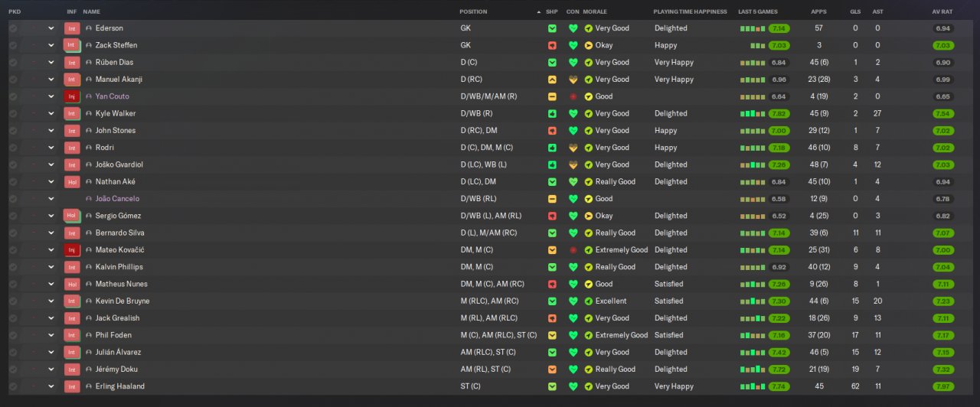Sort by the PLAYING TIME HAPPINESS header
This screenshot has height=407, width=980.
click(690, 12)
